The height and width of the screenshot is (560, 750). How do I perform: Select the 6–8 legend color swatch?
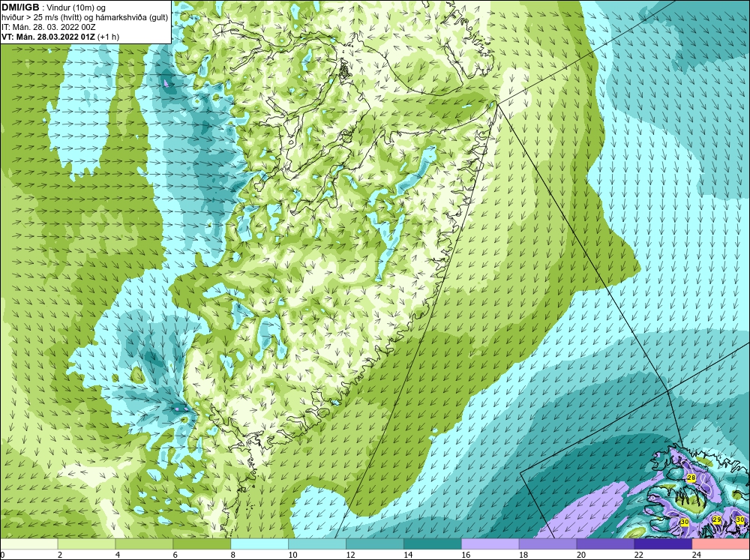202,544
